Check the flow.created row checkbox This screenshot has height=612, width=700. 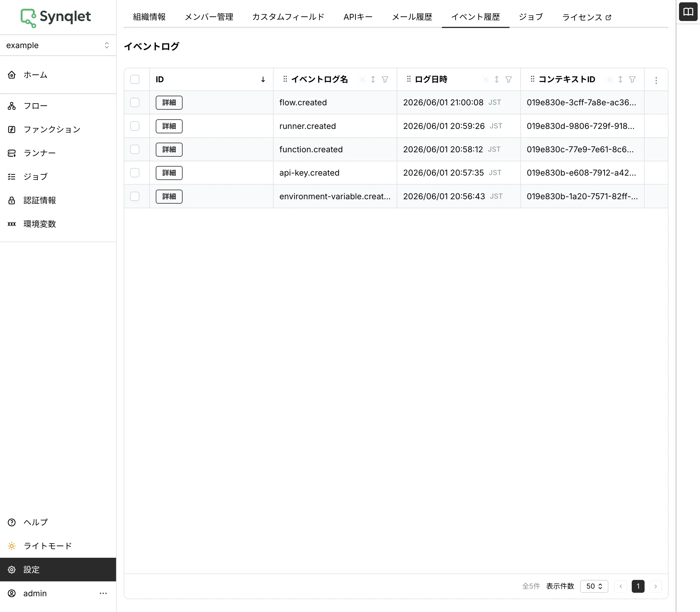pyautogui.click(x=135, y=102)
